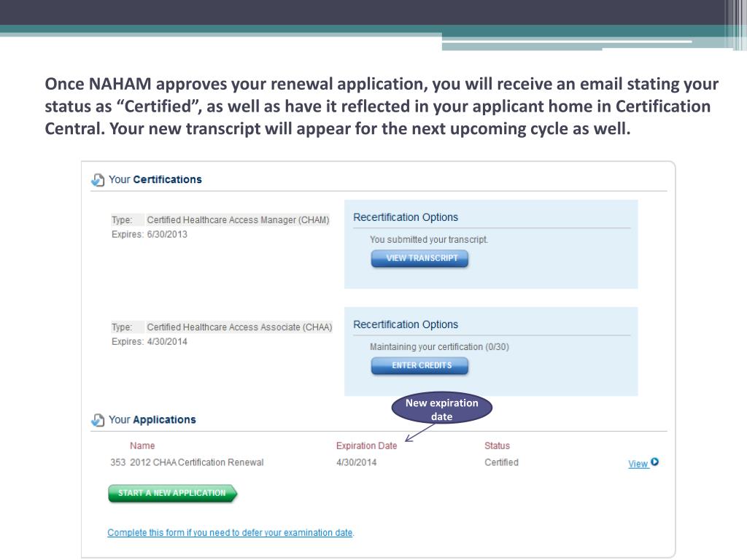Click the Your Certifications section icon
Image resolution: width=747 pixels, height=560 pixels.
point(98,180)
